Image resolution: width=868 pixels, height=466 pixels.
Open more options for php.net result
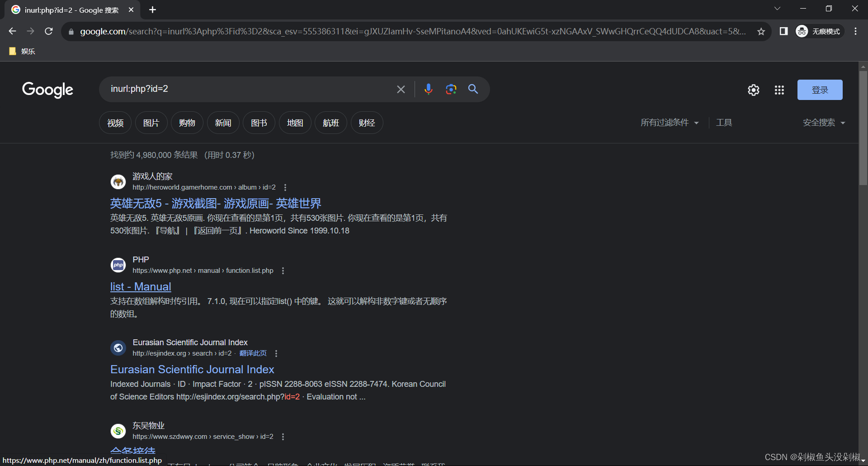click(x=283, y=271)
